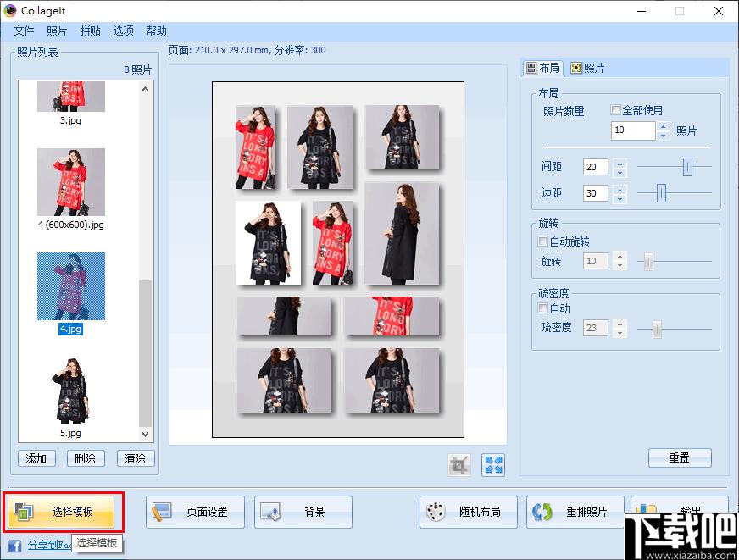Click photo list scrollbar up arrow
This screenshot has width=739, height=560.
coord(145,89)
